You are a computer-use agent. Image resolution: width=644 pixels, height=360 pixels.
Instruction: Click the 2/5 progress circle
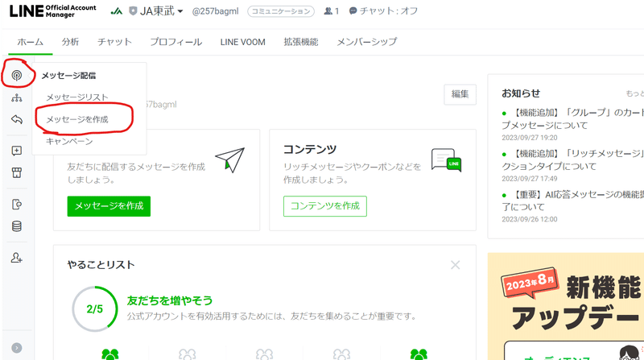pyautogui.click(x=95, y=309)
